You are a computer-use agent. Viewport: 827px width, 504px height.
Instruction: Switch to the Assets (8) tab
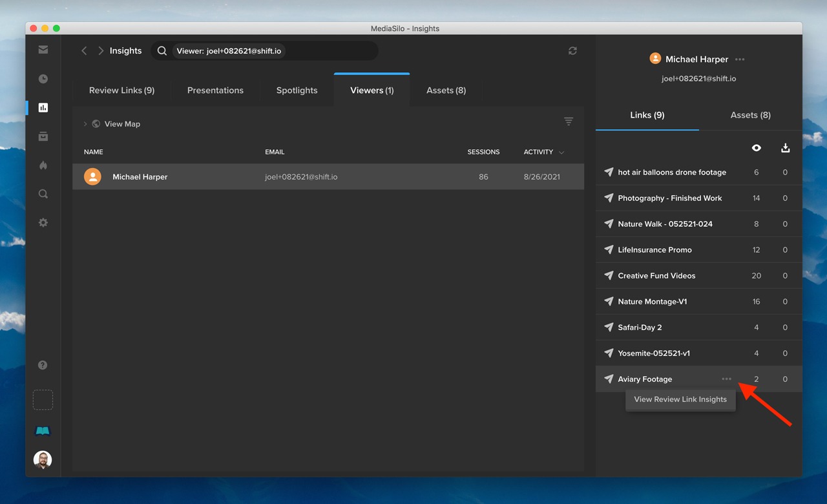tap(446, 90)
